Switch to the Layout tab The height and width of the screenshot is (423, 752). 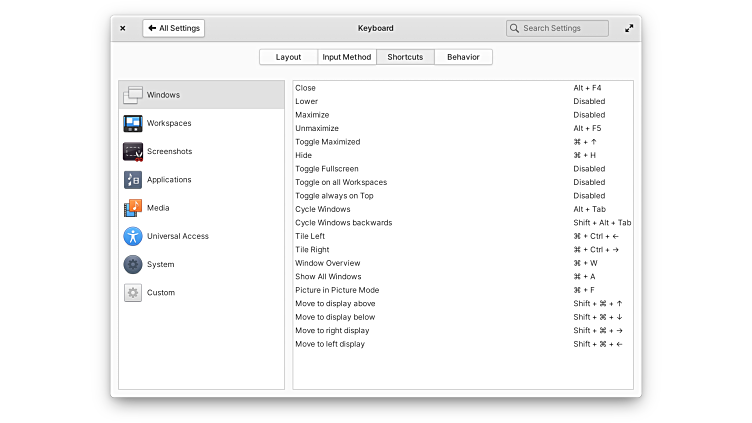(288, 57)
